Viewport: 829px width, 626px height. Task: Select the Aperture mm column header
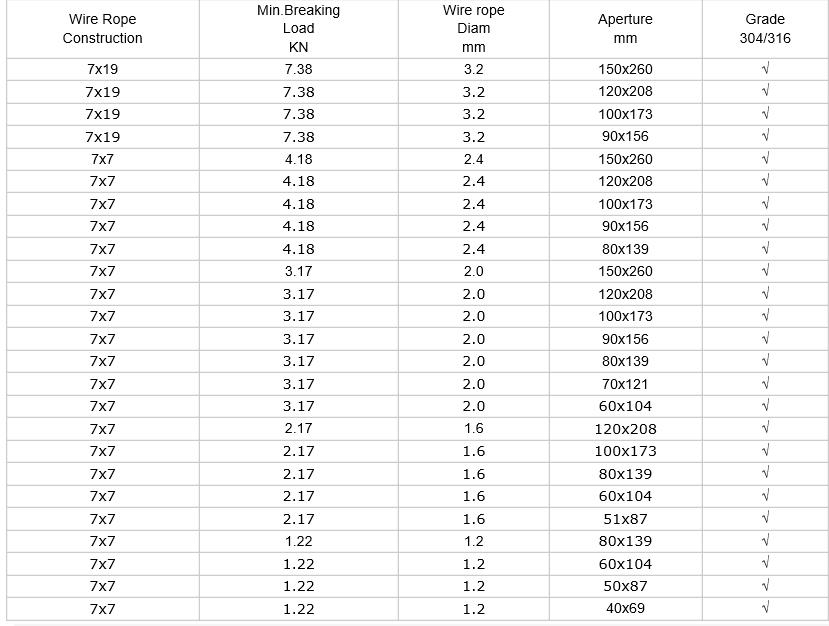[x=625, y=29]
